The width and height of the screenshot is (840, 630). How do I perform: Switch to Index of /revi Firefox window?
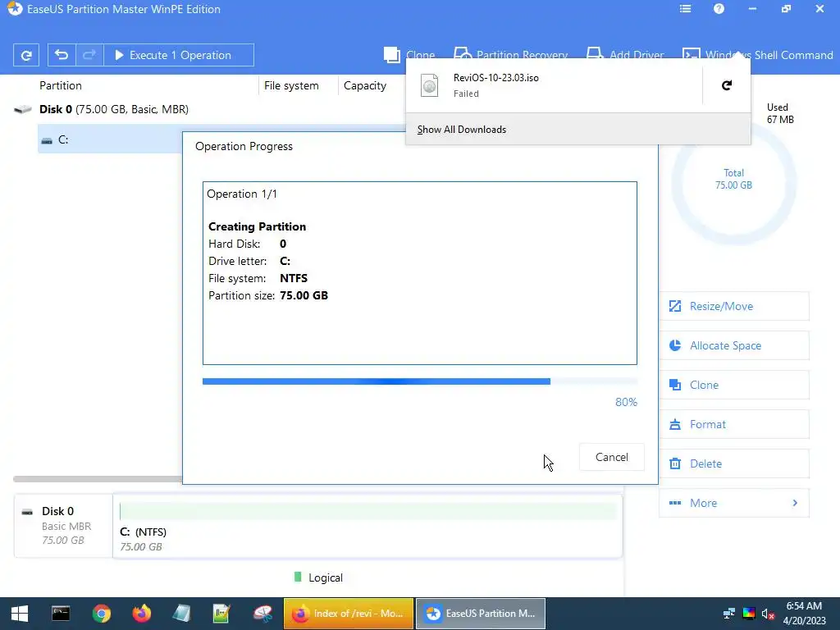pyautogui.click(x=349, y=614)
